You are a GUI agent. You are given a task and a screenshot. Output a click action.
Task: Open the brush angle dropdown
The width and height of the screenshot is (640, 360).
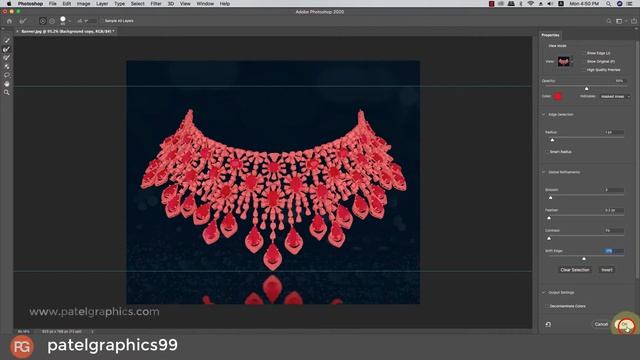86,21
